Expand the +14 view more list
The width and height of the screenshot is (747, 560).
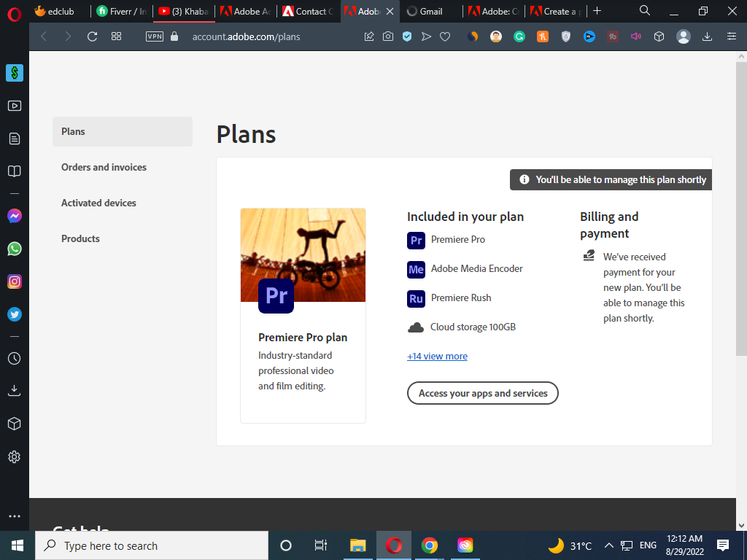437,356
